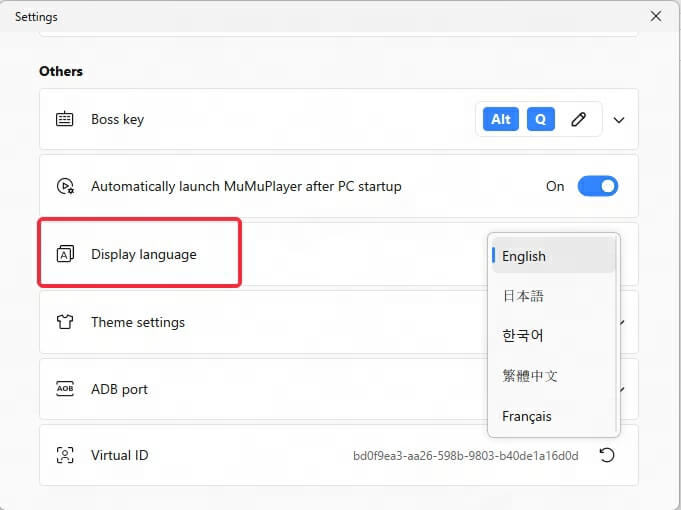Click the Boss key keyboard icon
Image resolution: width=681 pixels, height=510 pixels.
coord(65,119)
